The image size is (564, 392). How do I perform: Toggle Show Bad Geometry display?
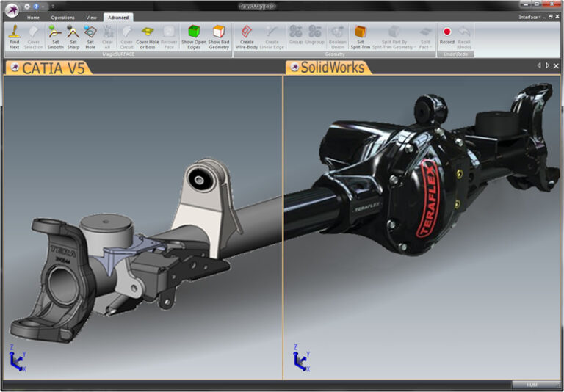point(219,36)
